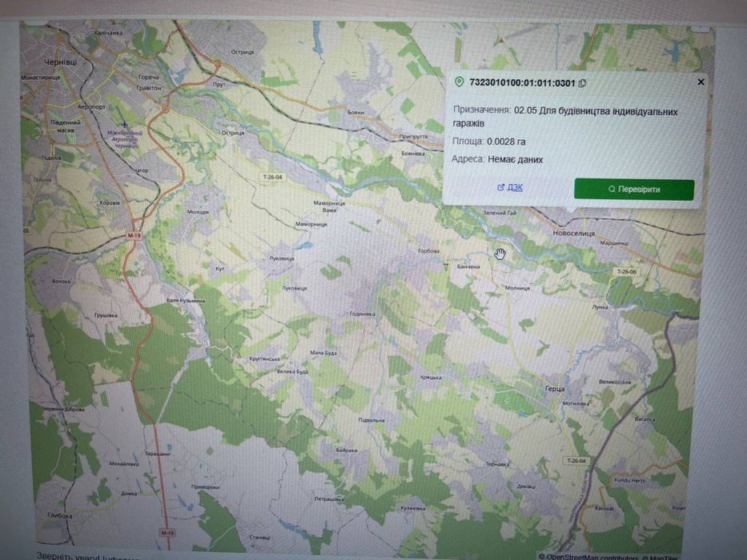Click the Куликівка village label

(x=412, y=509)
